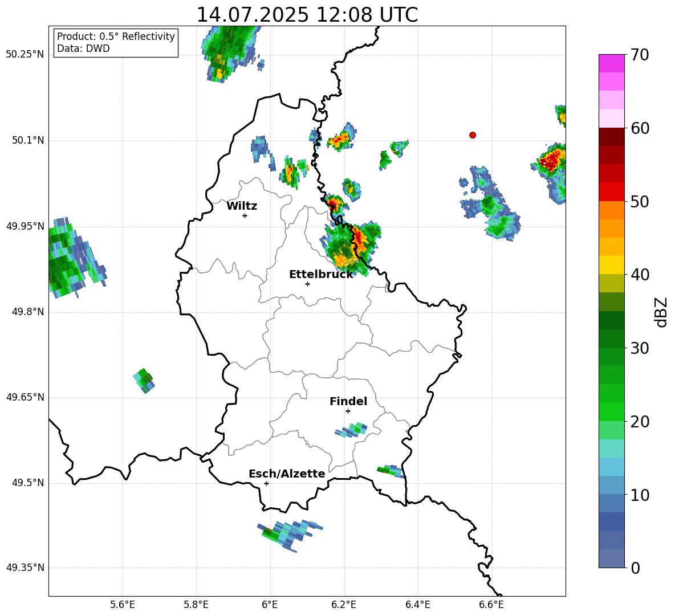Click the Wiltz city label
This screenshot has height=616, width=675.
242,206
